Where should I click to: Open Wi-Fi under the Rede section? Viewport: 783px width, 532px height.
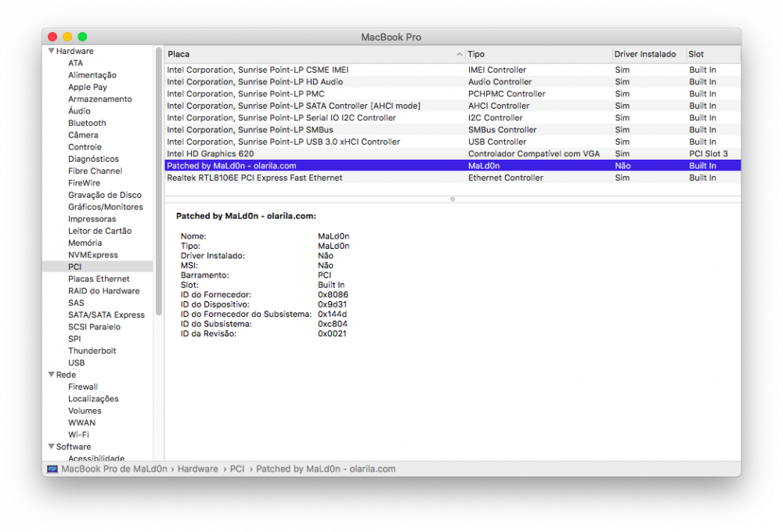(x=78, y=435)
